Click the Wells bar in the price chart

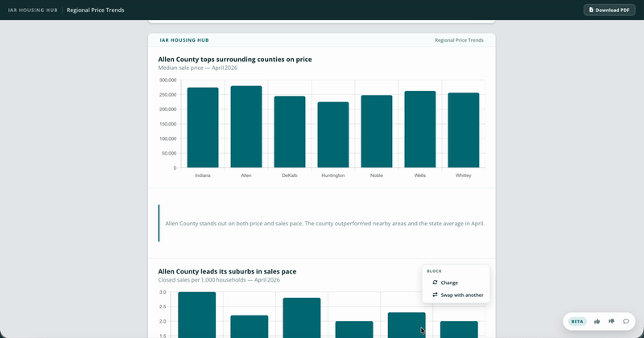419,130
